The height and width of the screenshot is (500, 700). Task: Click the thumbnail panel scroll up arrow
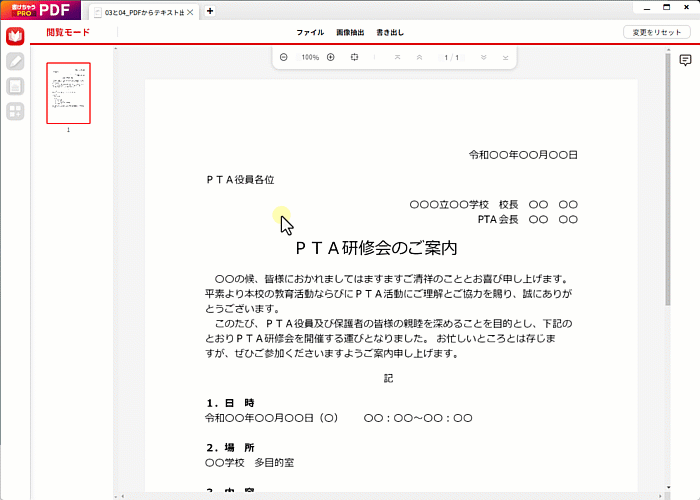point(116,48)
